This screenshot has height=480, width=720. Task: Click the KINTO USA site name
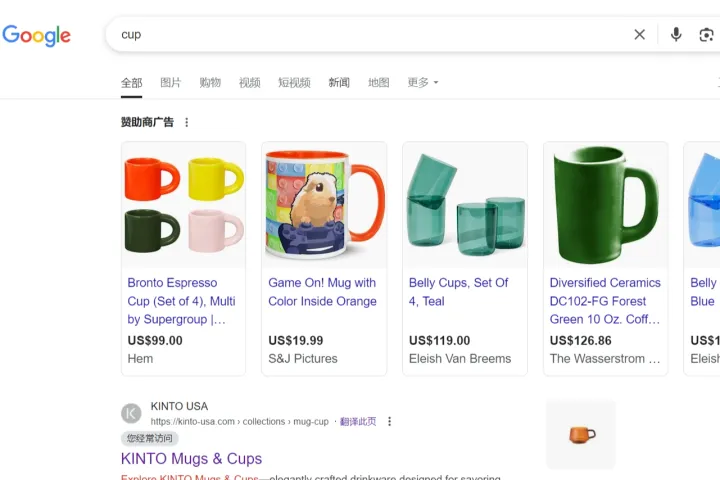(179, 406)
